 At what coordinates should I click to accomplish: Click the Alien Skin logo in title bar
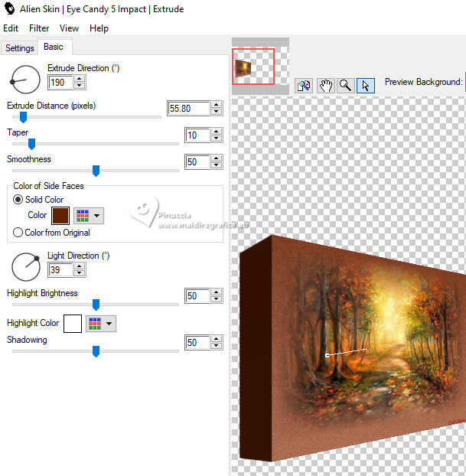tap(9, 9)
